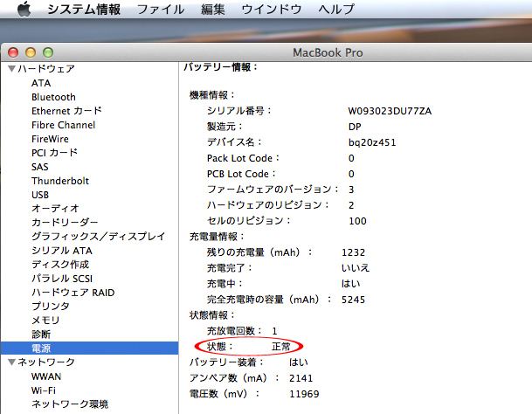Click the PCB Lot Code label
This screenshot has height=414, width=532.
(241, 174)
